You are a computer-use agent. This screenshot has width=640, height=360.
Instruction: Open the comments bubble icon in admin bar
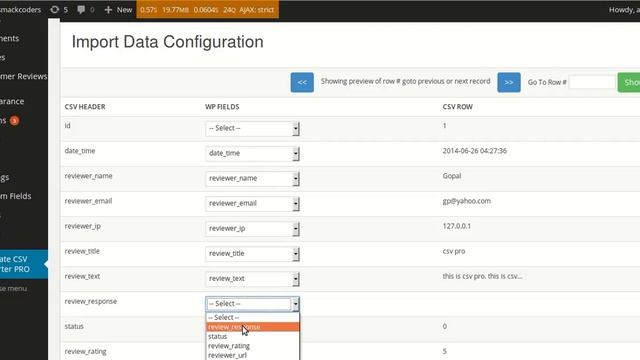tap(81, 9)
